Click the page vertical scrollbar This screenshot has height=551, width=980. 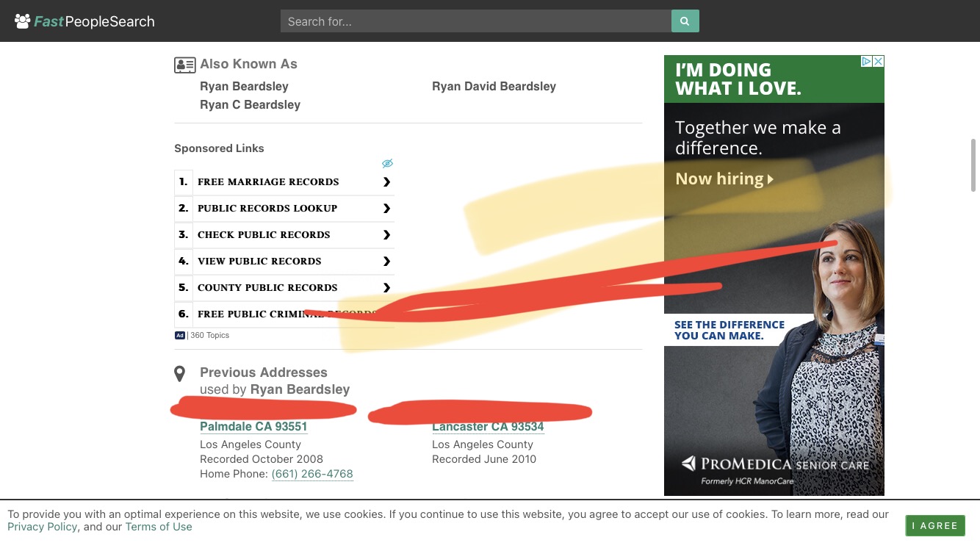(x=974, y=165)
